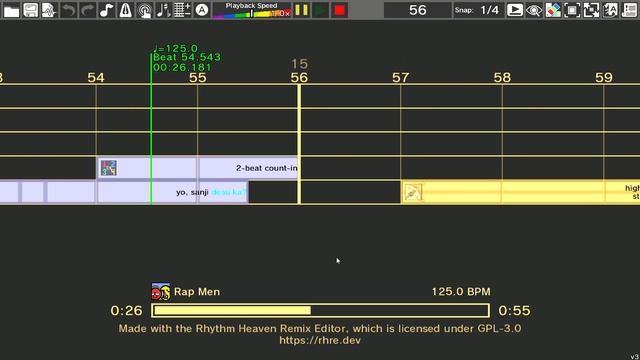Toggle the metronome
Viewport: 640px width, 360px height.
pos(125,10)
